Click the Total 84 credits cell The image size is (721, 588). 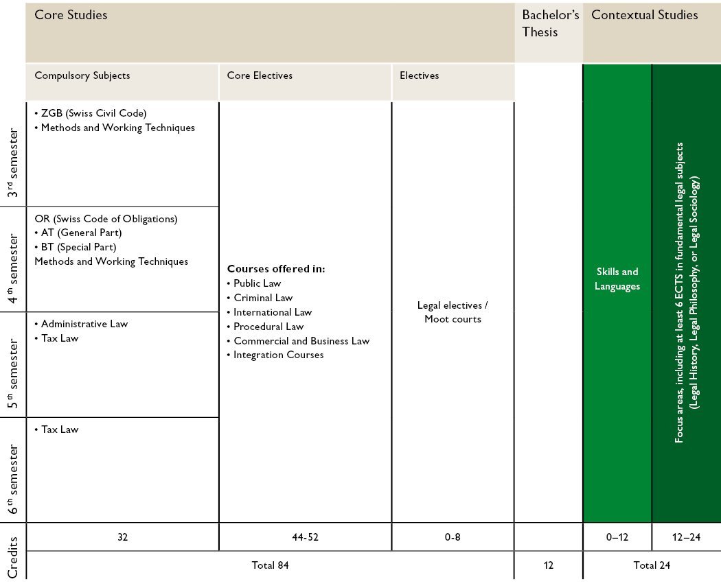coord(270,565)
